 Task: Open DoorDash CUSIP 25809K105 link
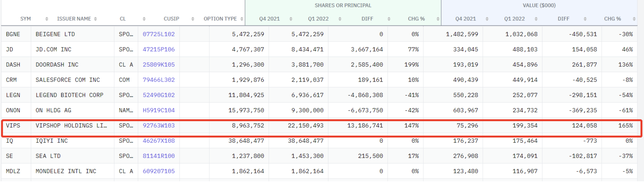tap(158, 65)
